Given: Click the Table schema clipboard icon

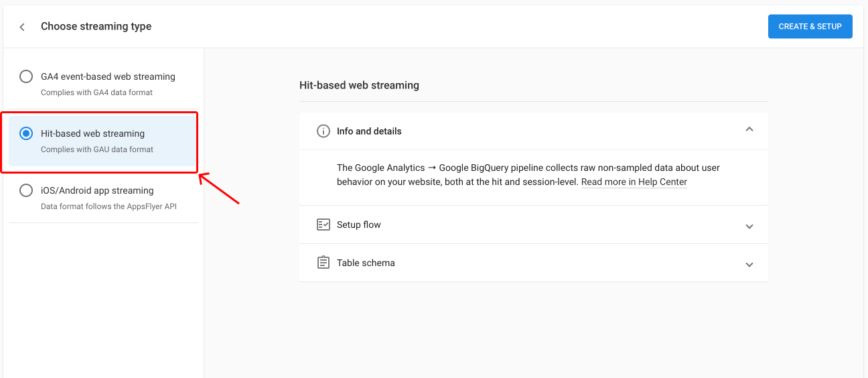Looking at the screenshot, I should 323,263.
